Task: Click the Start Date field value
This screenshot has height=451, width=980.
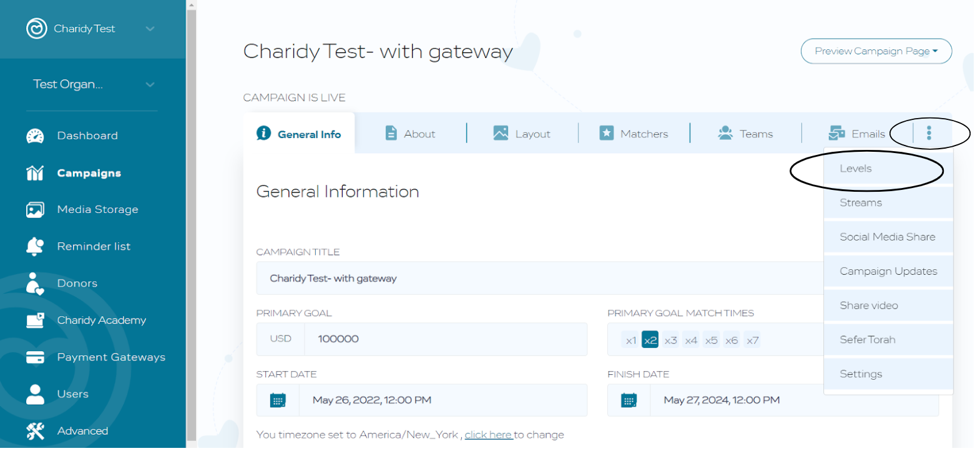Action: 371,400
